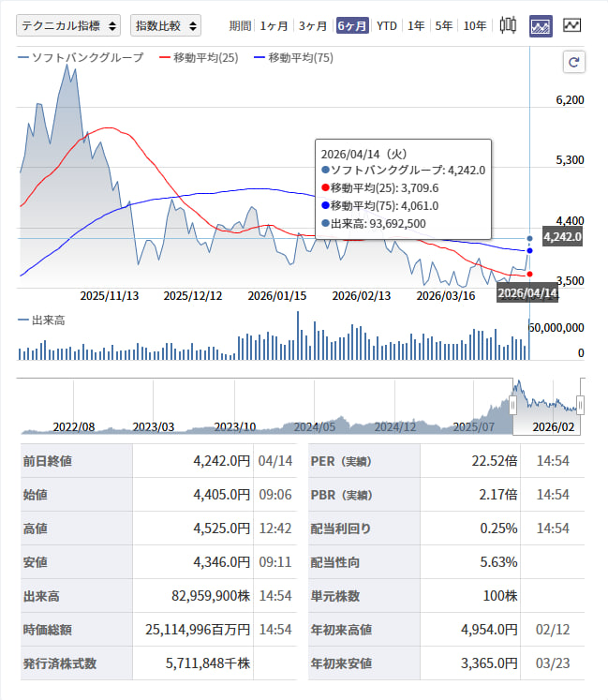The image size is (608, 700).
Task: Click the 年初来高値 value 4,954.0円
Action: tap(489, 630)
